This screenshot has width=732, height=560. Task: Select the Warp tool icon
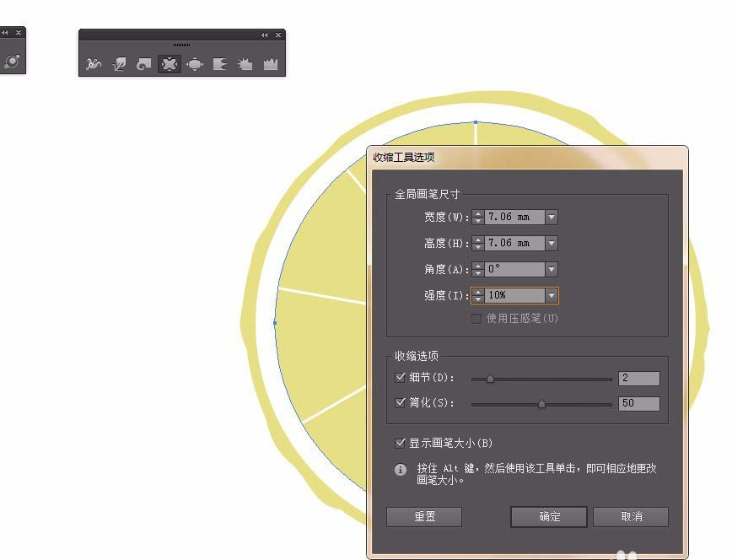click(120, 63)
